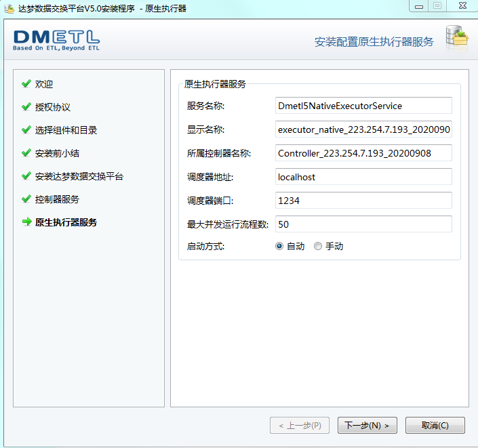This screenshot has width=478, height=448.
Task: Click the installer icon in title bar
Action: 9,9
